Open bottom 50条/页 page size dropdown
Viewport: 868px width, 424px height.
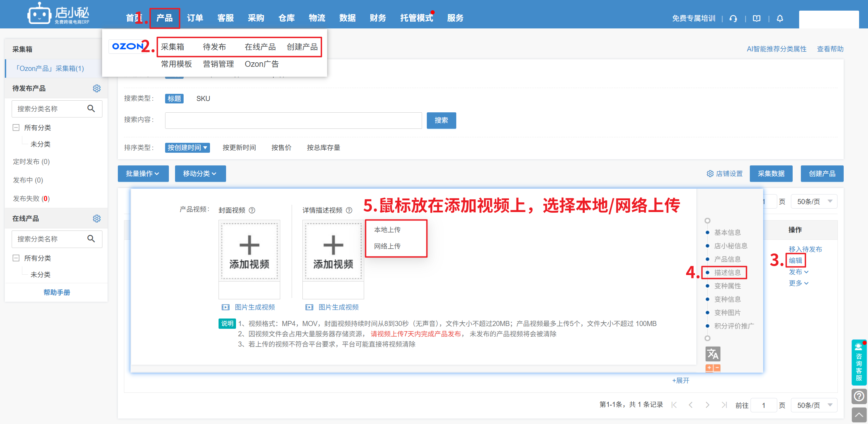[814, 405]
